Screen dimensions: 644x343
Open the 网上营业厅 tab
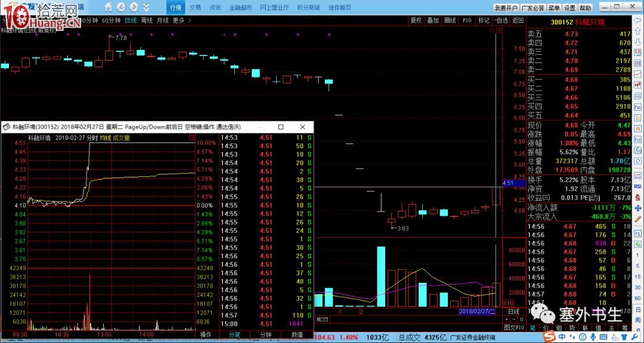tap(274, 7)
